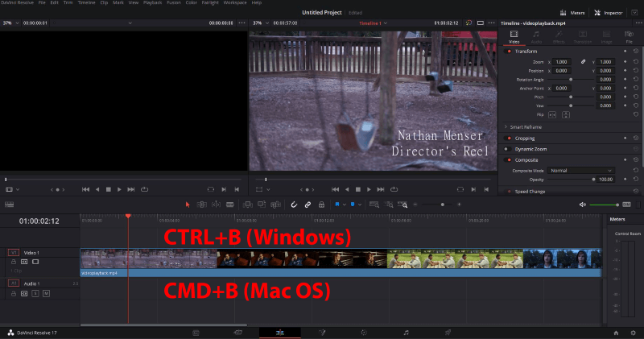Screen dimensions: 644x339
Task: Open the flag color dropdown arrow
Action: click(x=345, y=205)
